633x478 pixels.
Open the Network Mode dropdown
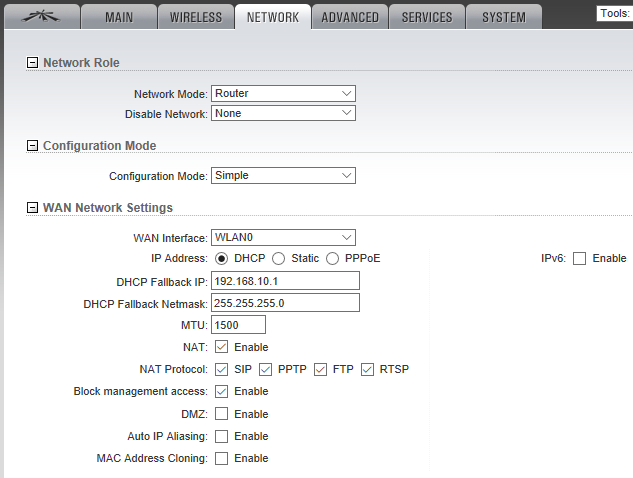pyautogui.click(x=283, y=93)
